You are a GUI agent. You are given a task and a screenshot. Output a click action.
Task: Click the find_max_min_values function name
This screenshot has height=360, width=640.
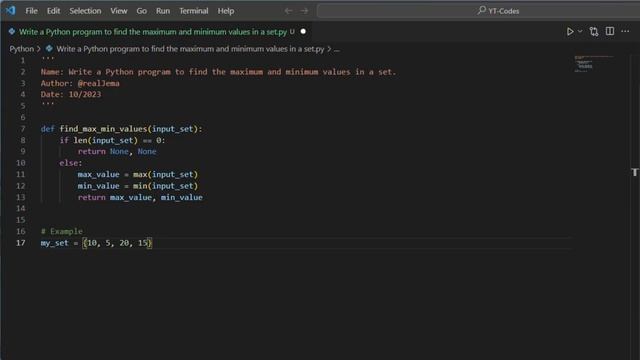click(x=103, y=129)
